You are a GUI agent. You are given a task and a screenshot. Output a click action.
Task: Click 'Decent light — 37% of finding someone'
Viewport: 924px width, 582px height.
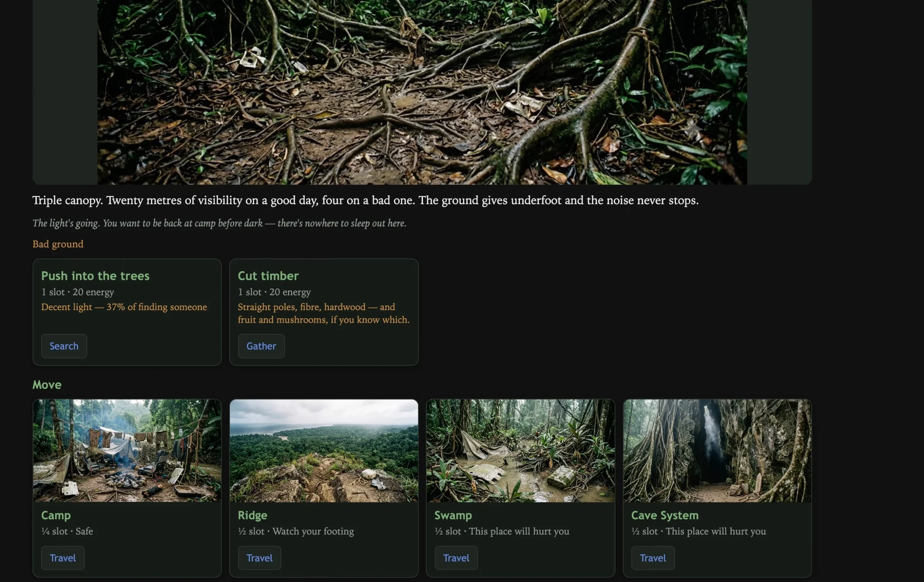click(x=124, y=307)
